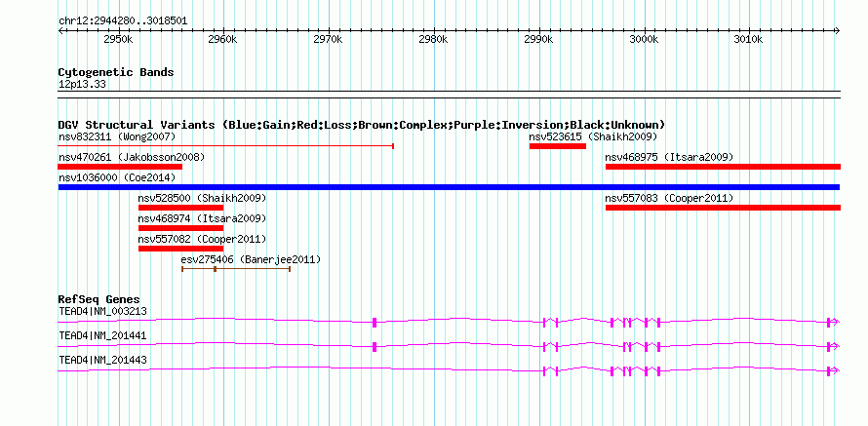Select the nsv470261 red bar
This screenshot has width=868, height=426.
(x=120, y=167)
